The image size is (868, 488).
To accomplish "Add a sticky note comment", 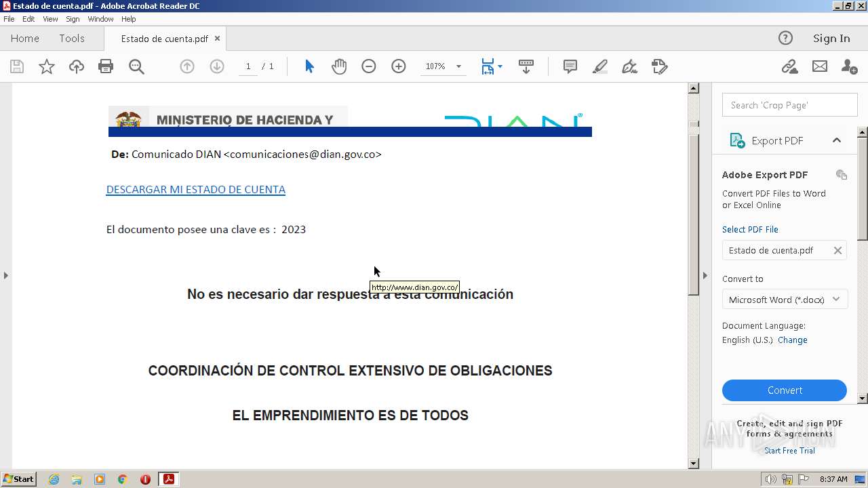I will [x=570, y=66].
